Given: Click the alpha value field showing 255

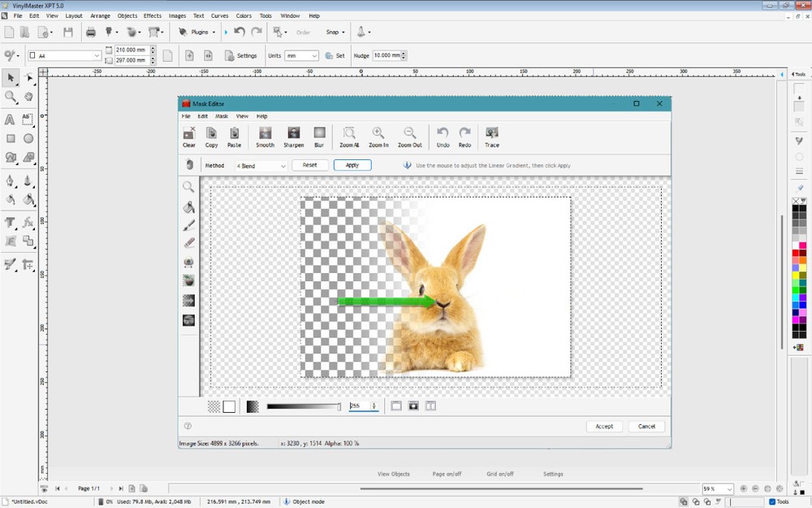Looking at the screenshot, I should [x=360, y=406].
